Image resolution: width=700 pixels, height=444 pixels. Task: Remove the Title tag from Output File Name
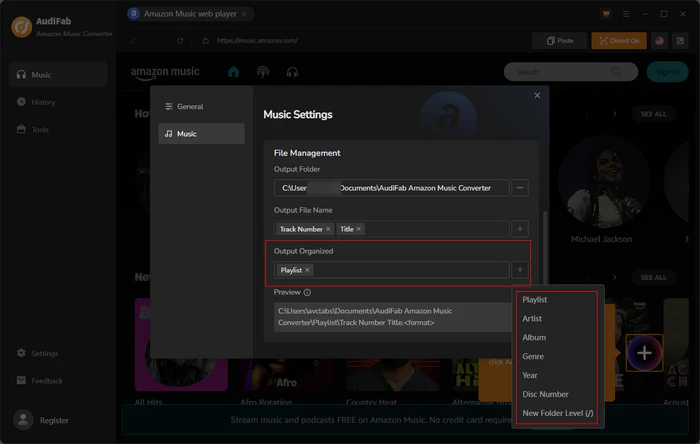click(358, 229)
